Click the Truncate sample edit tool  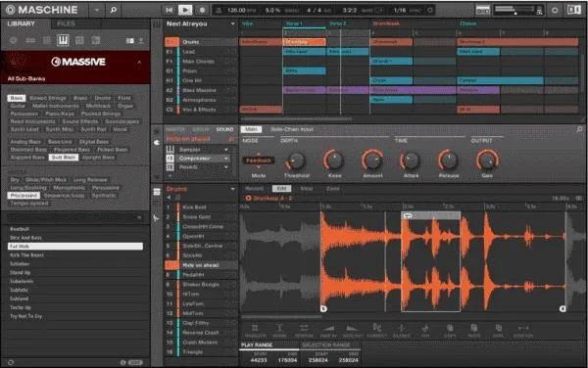(255, 331)
